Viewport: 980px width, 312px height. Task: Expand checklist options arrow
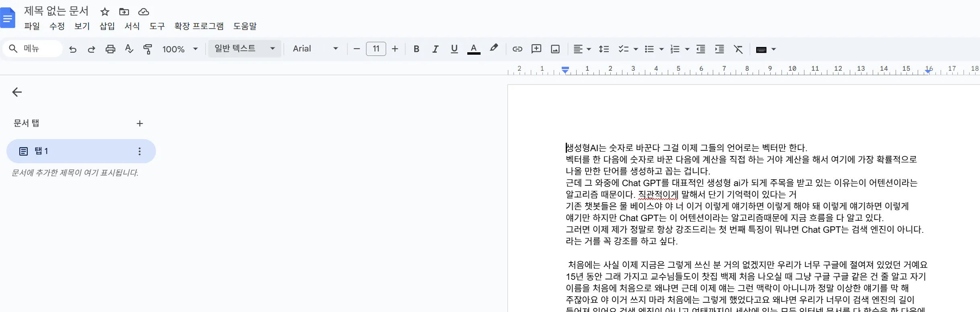636,49
